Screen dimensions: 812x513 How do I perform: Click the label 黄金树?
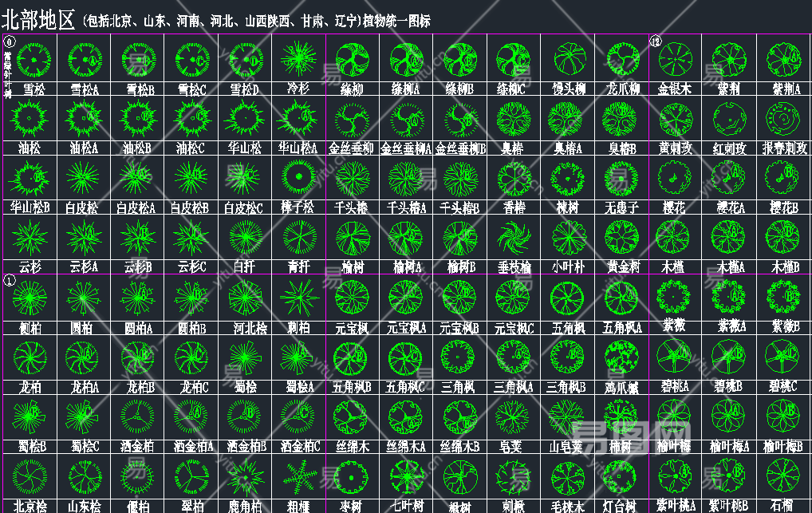pyautogui.click(x=624, y=266)
